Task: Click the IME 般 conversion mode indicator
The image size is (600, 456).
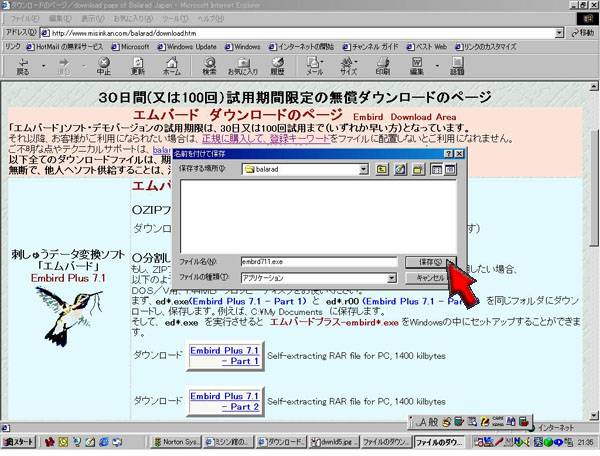Action: (433, 422)
